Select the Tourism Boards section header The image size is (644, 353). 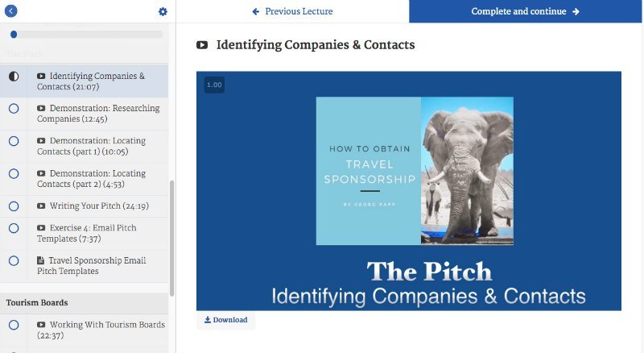37,303
